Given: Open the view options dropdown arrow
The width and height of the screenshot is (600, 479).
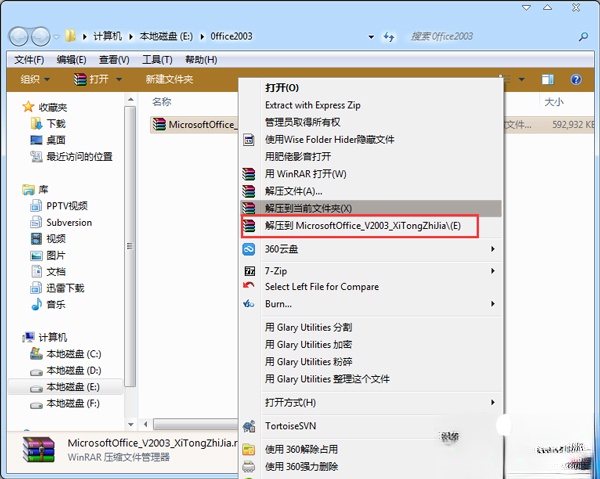Looking at the screenshot, I should tap(521, 80).
